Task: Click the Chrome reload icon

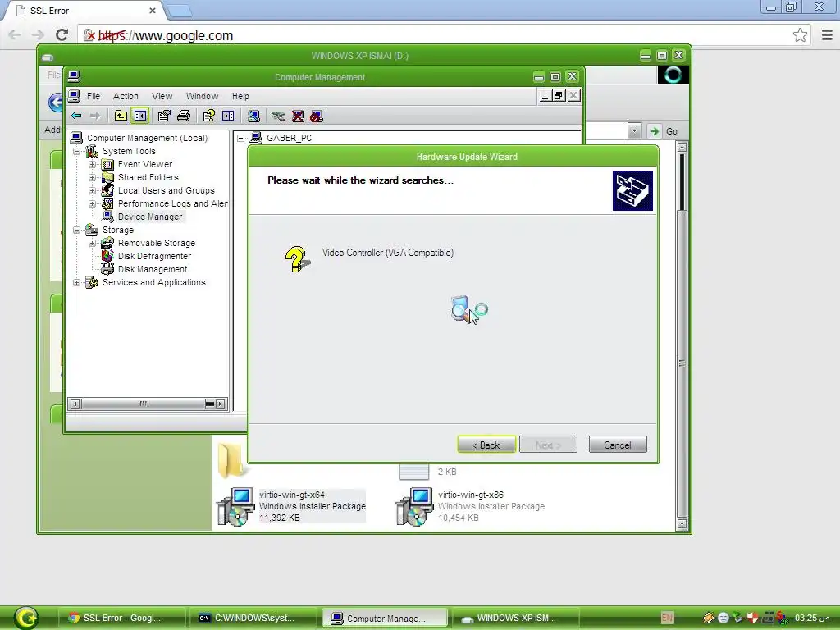Action: tap(62, 34)
